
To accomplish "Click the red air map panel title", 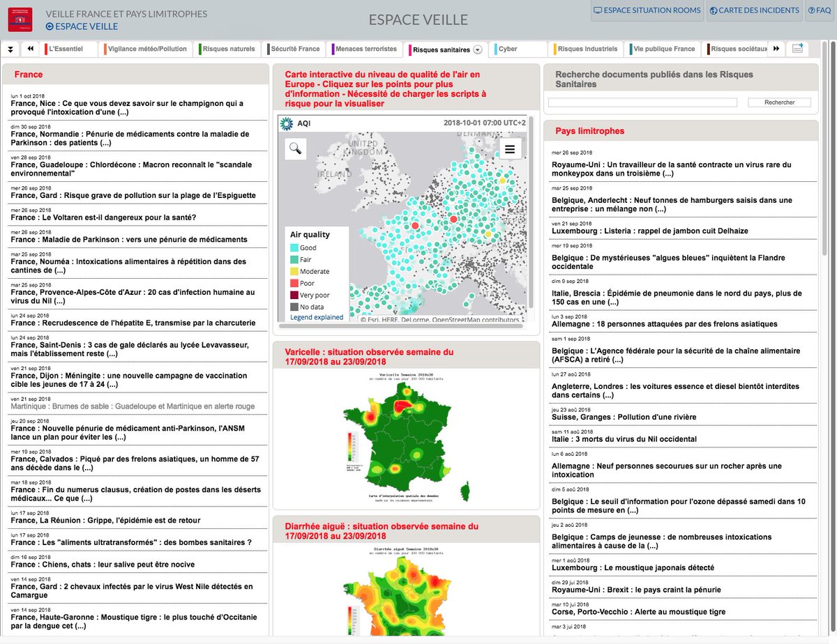I will pyautogui.click(x=386, y=89).
